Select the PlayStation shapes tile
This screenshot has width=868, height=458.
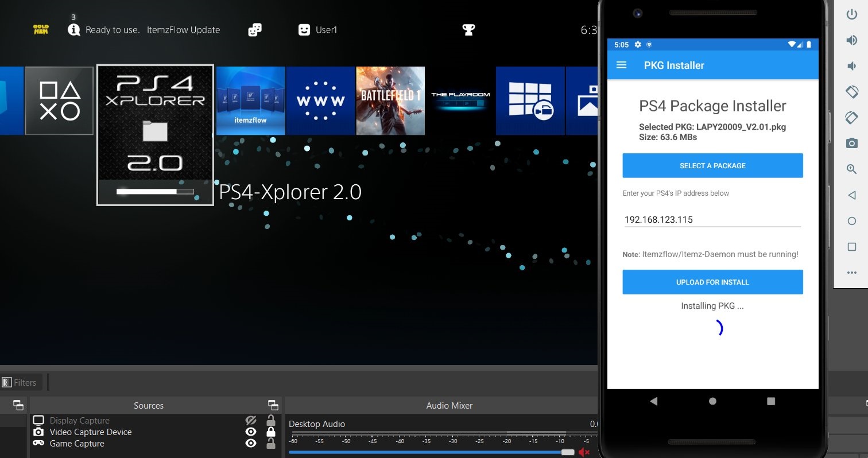coord(59,101)
